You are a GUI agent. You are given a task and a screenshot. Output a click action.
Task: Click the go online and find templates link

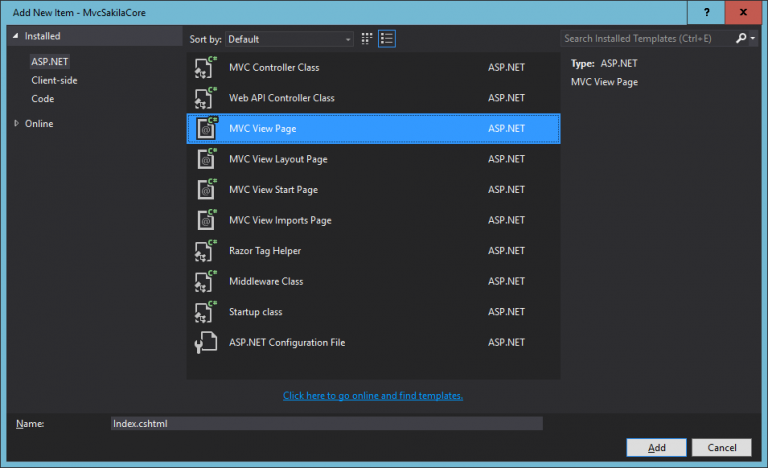[x=373, y=396]
